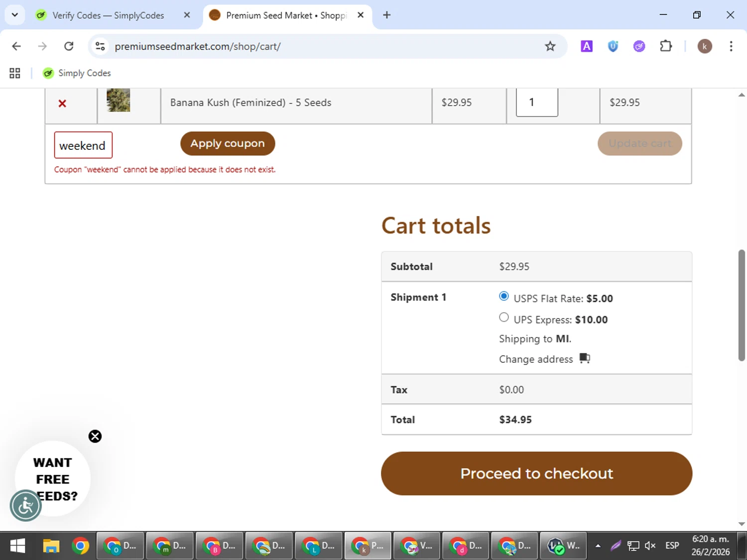Click the address bar URL
The width and height of the screenshot is (747, 560).
pyautogui.click(x=198, y=46)
